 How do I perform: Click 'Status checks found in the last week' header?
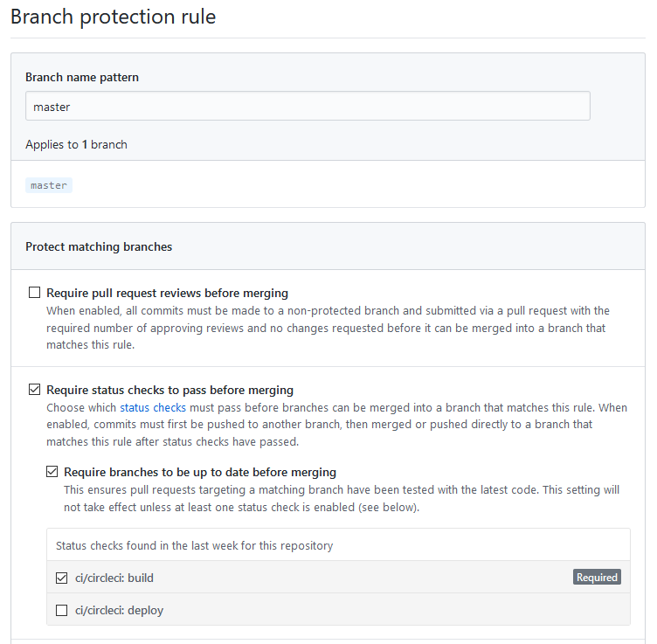tap(195, 545)
